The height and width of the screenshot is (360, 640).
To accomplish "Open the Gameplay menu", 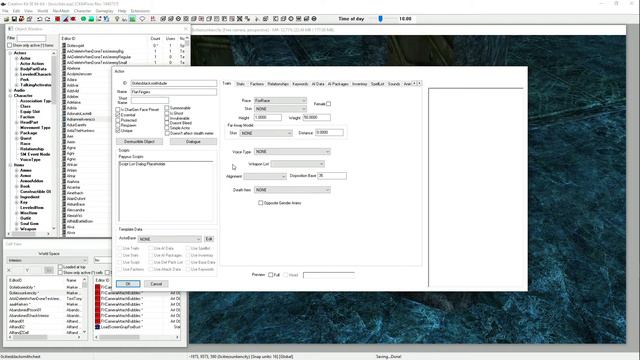I will 104,11.
